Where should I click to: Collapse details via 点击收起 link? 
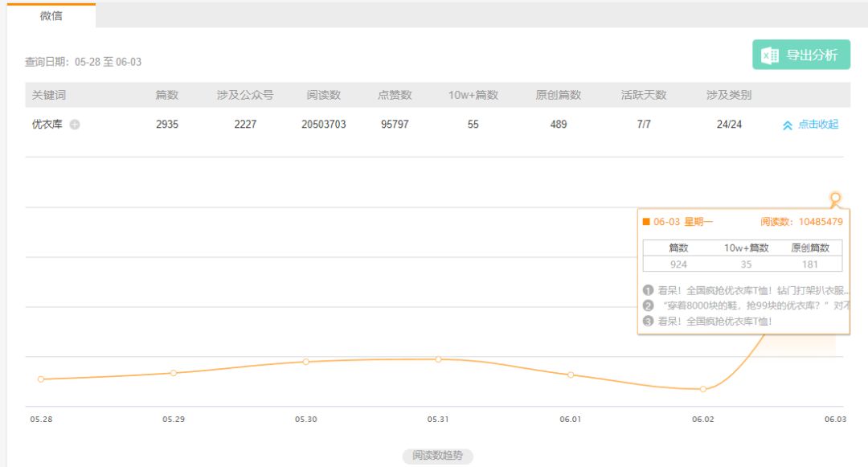[x=817, y=125]
